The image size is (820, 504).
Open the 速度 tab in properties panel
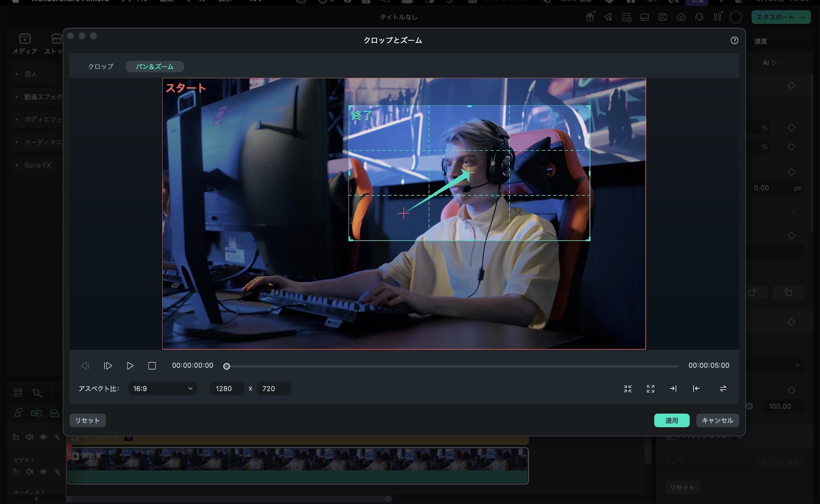(x=760, y=41)
